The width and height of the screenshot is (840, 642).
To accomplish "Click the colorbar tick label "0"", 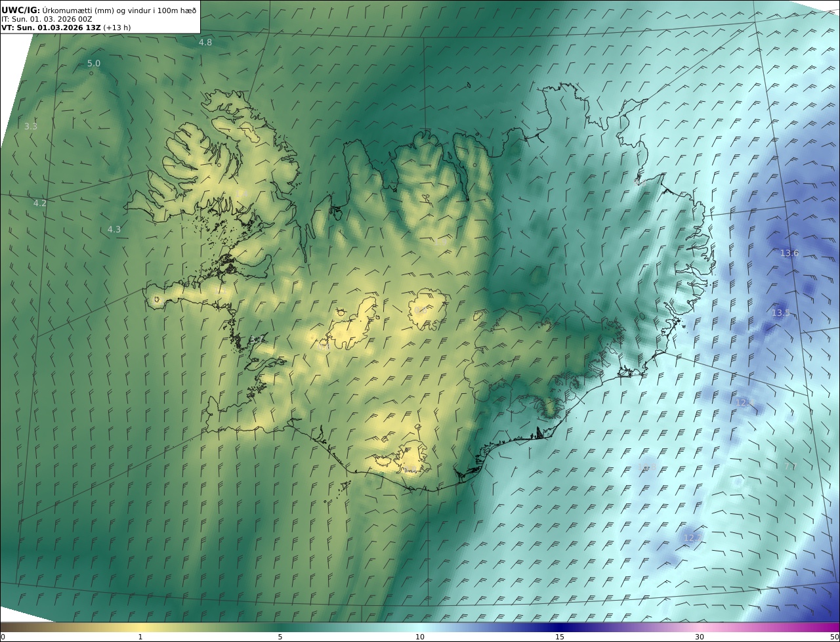I will click(3, 637).
